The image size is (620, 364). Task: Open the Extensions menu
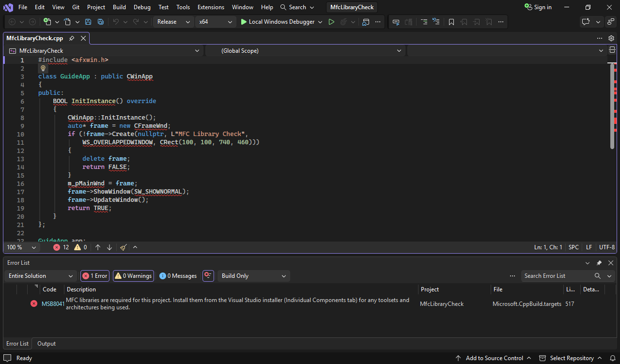click(x=211, y=7)
